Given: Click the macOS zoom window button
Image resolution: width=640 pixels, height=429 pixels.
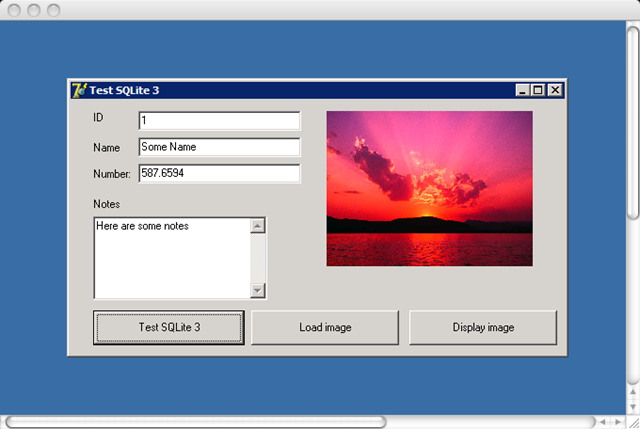Looking at the screenshot, I should click(53, 10).
